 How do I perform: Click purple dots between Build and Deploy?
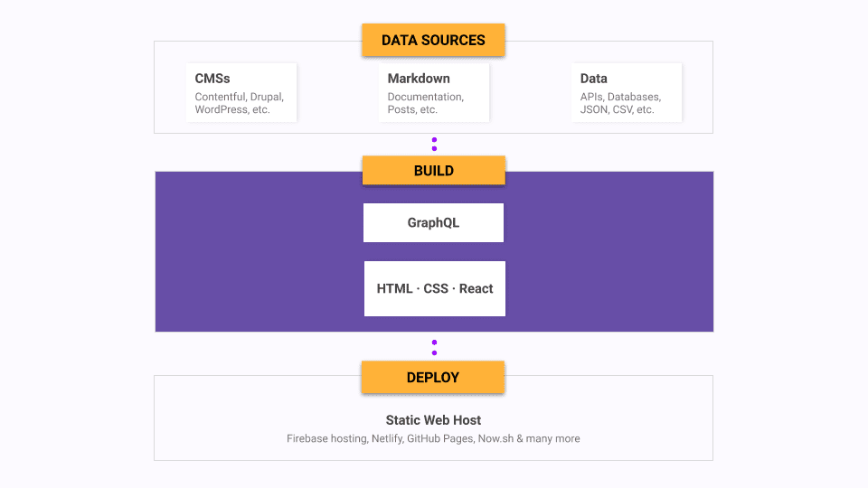[434, 346]
